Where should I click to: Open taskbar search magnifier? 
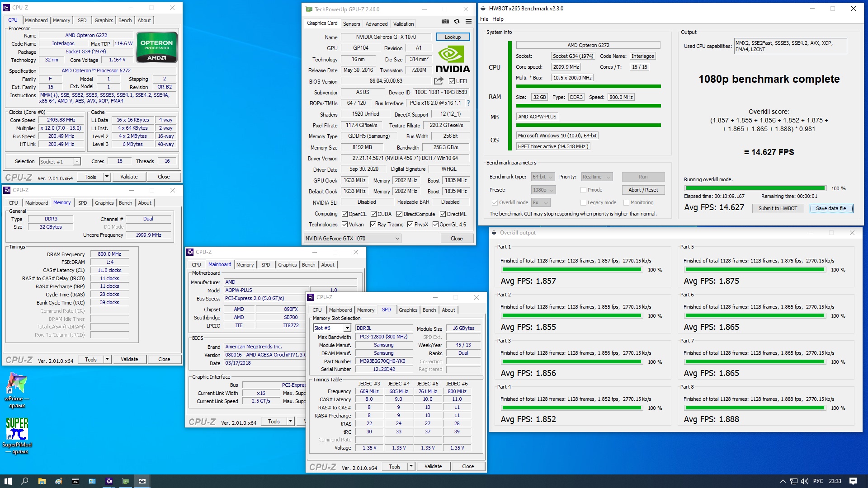coord(25,481)
